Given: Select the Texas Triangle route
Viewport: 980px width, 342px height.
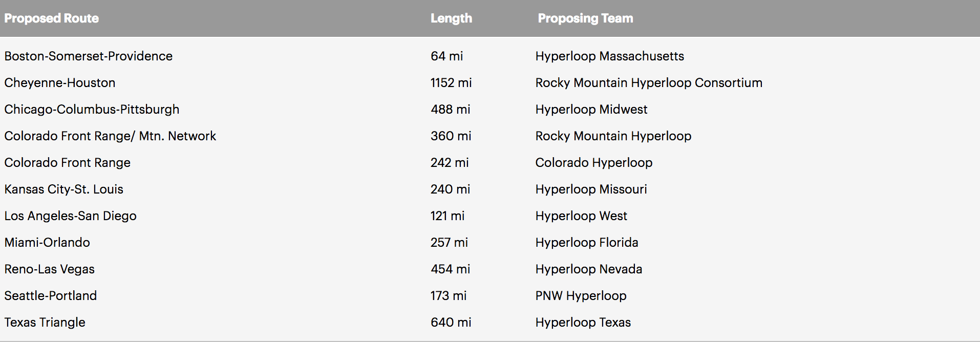Looking at the screenshot, I should [x=45, y=322].
